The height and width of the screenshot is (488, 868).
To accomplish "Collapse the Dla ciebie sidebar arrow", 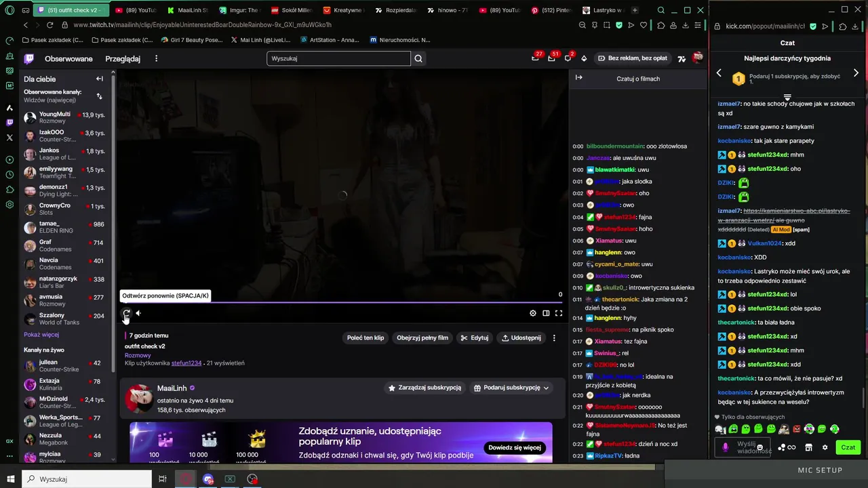I will (x=100, y=79).
